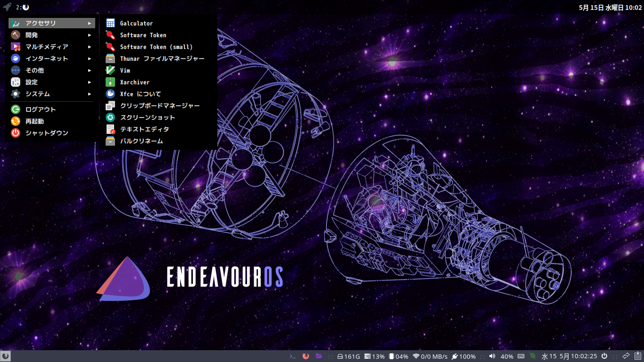The image size is (644, 362).
Task: Open the clipboard icon at panel's right end
Action: [x=638, y=356]
